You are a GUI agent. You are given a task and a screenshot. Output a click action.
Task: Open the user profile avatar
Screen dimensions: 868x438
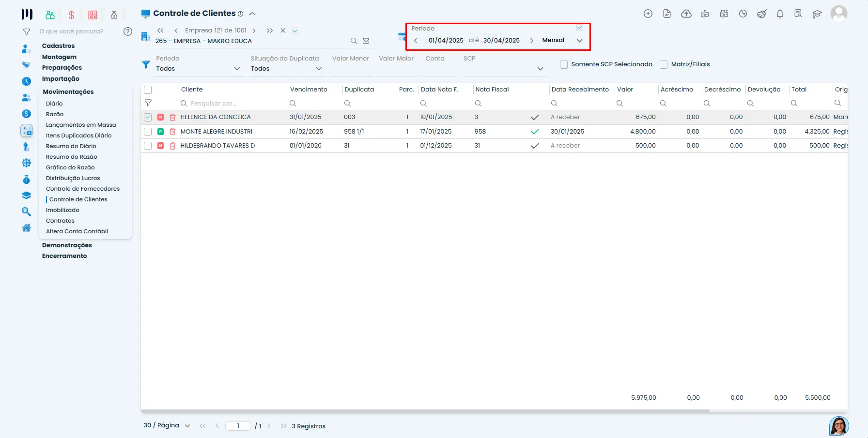click(839, 14)
